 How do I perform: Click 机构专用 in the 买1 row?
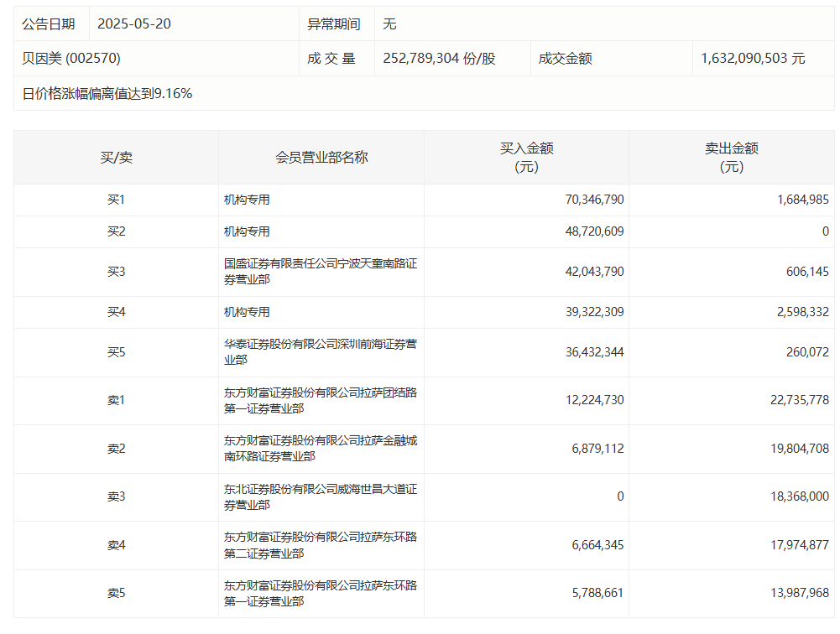point(247,200)
